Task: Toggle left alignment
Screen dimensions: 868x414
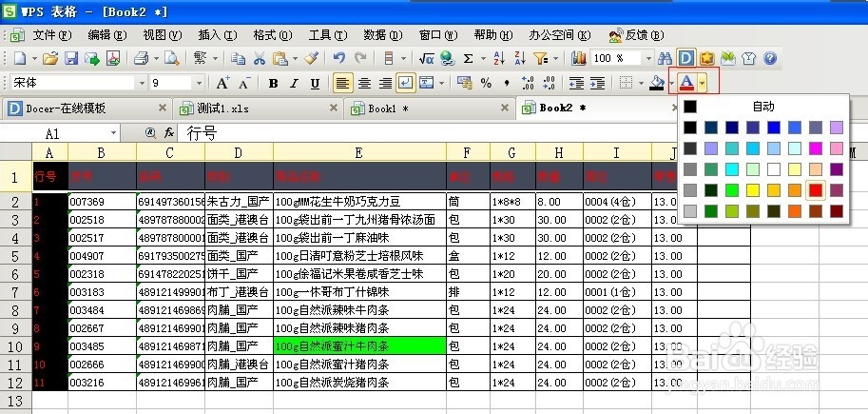Action: coord(342,83)
